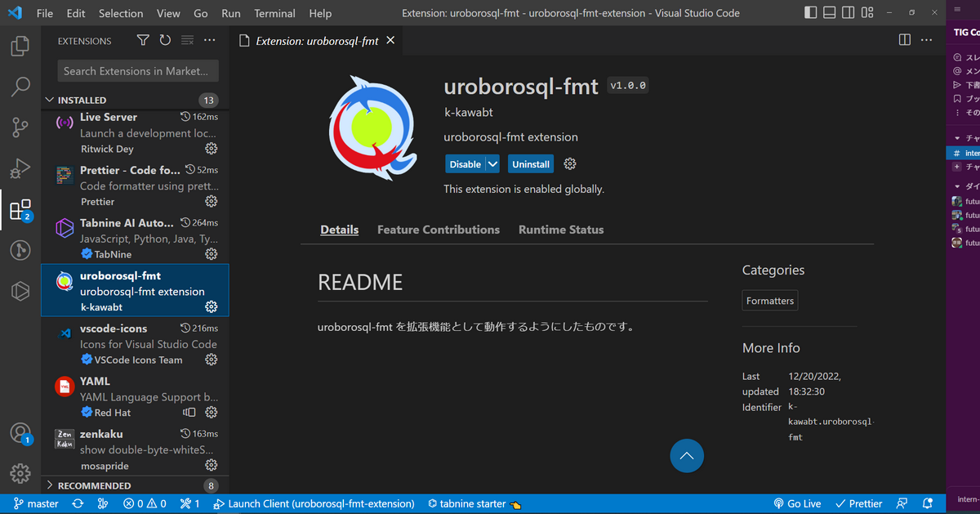The height and width of the screenshot is (514, 980).
Task: Click the scroll-to-top round button
Action: point(687,456)
